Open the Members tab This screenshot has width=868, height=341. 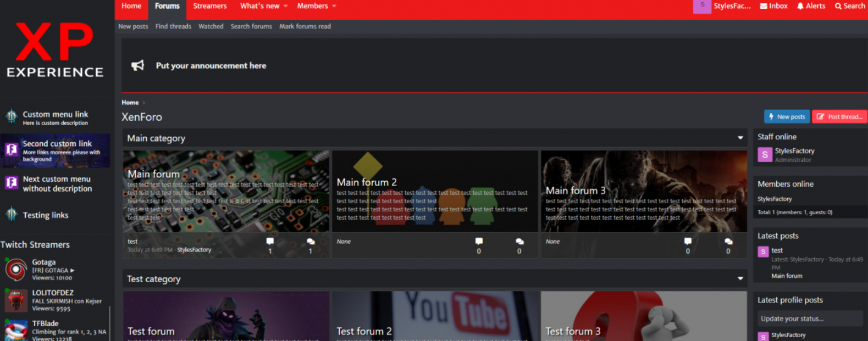click(x=312, y=6)
